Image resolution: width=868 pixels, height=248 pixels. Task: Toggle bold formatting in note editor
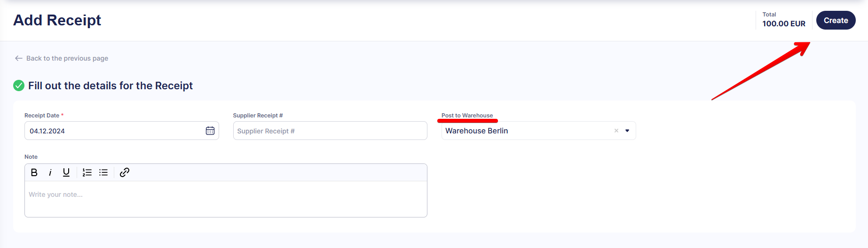[34, 172]
